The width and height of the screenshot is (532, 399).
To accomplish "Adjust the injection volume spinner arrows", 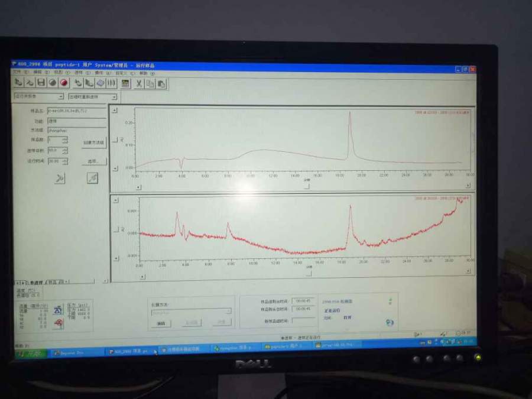I will click(x=65, y=150).
